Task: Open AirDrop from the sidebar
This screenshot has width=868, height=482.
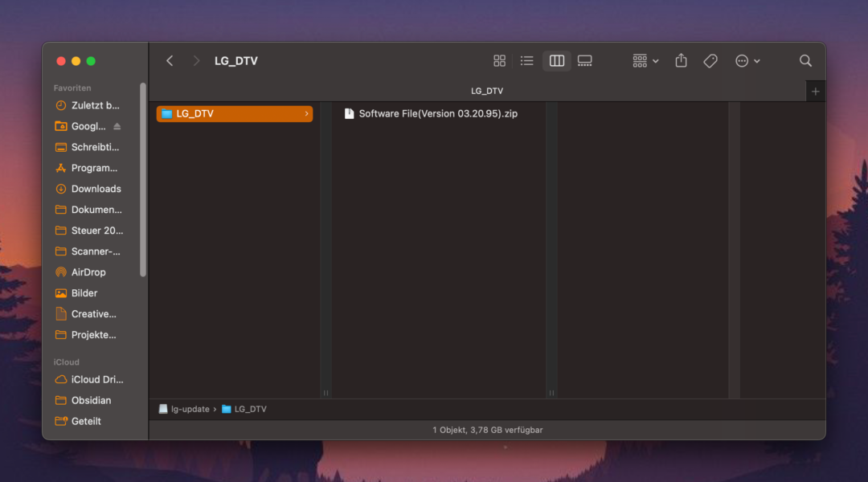Action: (88, 272)
